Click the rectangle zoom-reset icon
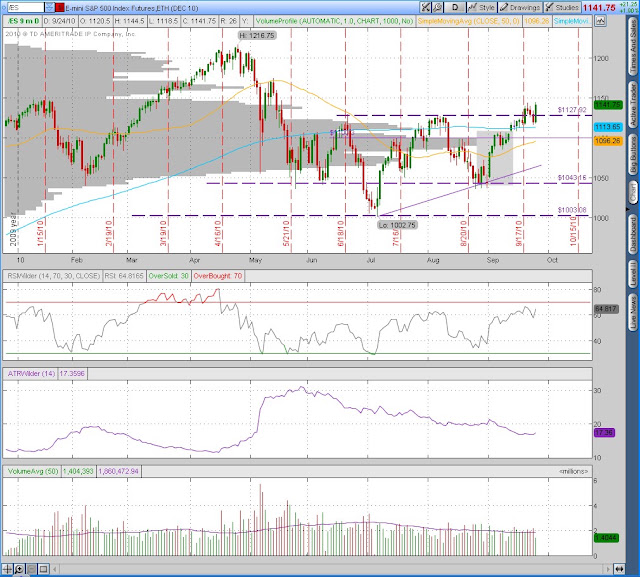Viewport: 640px width, 577px height. 43,569
